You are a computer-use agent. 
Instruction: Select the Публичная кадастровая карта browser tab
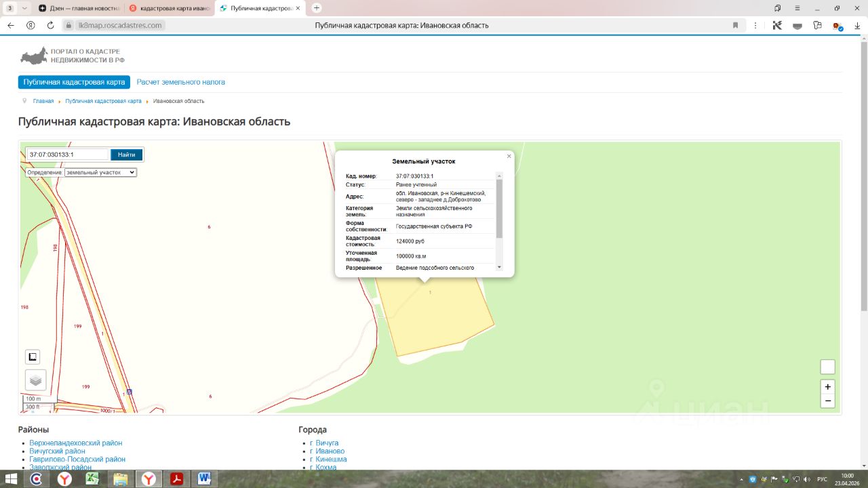(x=259, y=8)
